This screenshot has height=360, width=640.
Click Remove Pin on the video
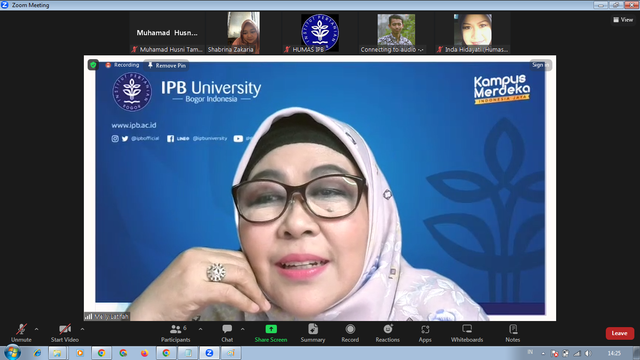(167, 65)
